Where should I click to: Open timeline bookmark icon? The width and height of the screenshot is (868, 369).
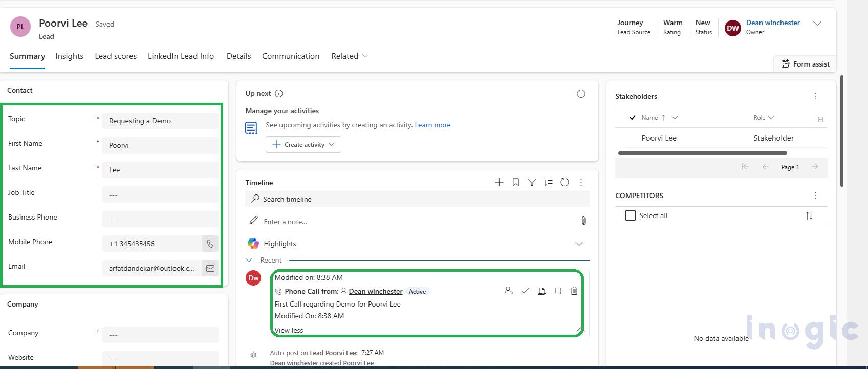pos(516,182)
